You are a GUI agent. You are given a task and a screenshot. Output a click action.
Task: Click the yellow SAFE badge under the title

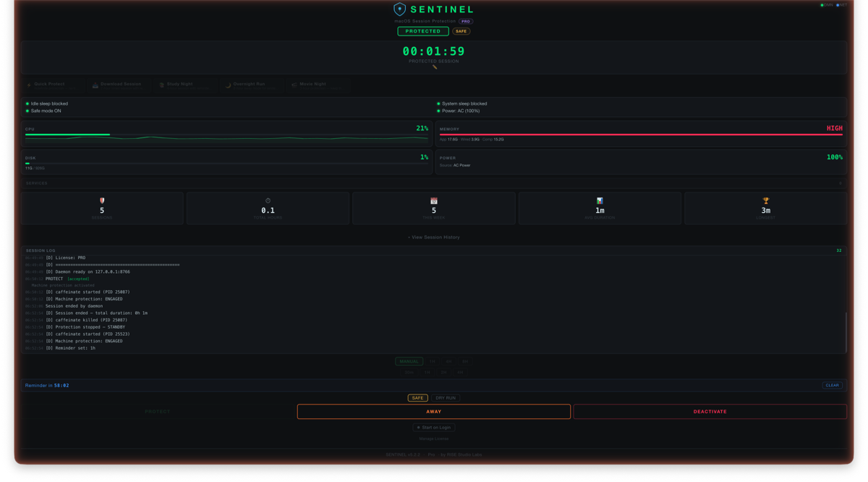[461, 31]
